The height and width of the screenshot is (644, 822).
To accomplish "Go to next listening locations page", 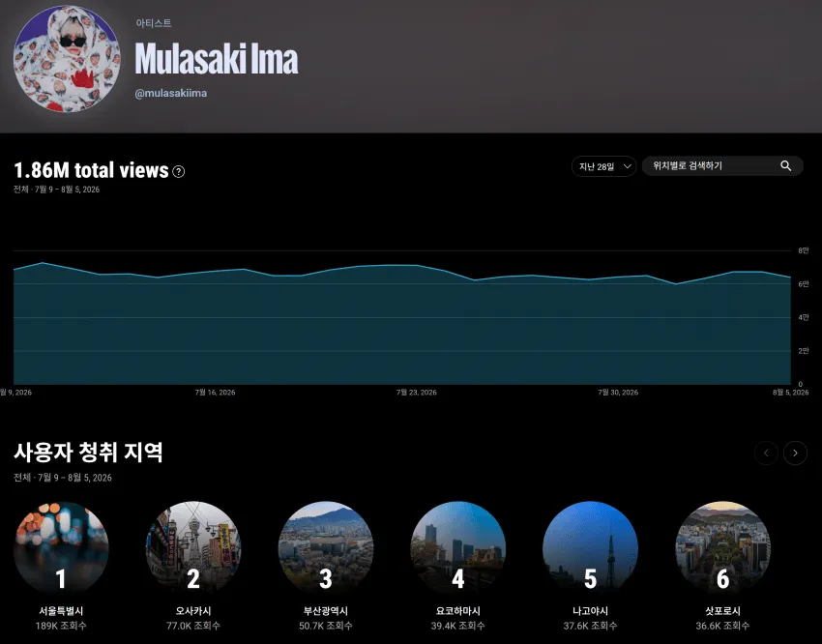I will tap(795, 453).
